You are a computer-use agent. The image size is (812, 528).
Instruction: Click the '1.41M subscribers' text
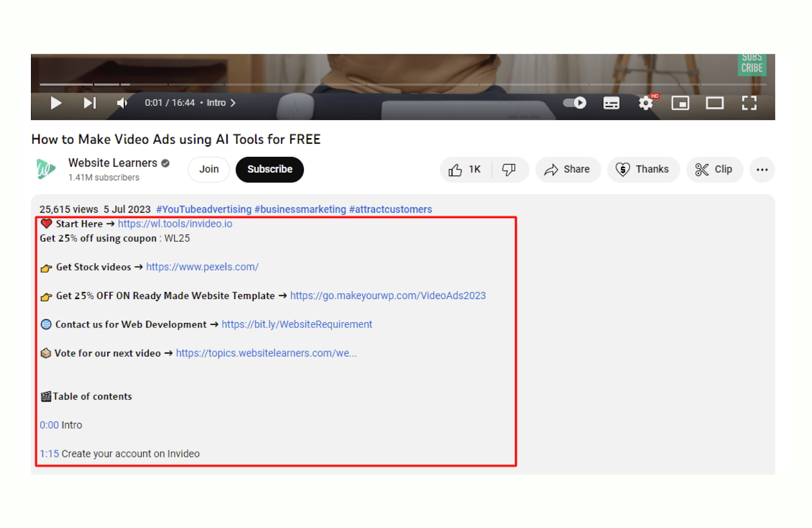(x=104, y=178)
